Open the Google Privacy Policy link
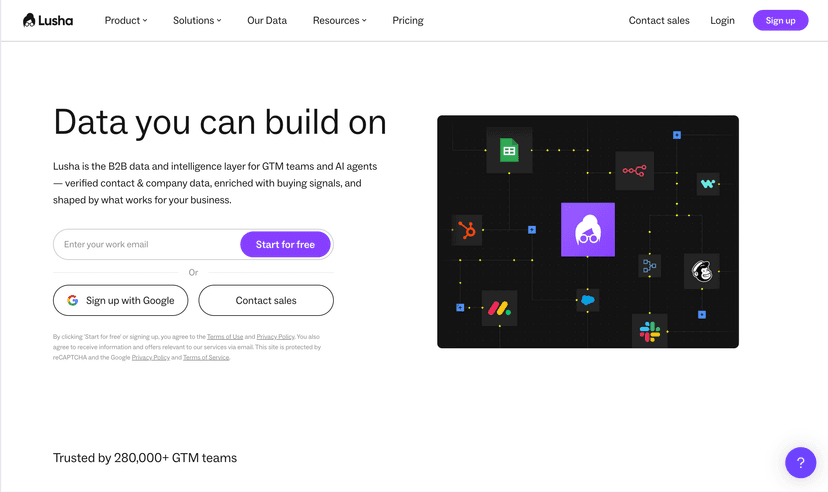Image resolution: width=828 pixels, height=492 pixels. pos(150,357)
